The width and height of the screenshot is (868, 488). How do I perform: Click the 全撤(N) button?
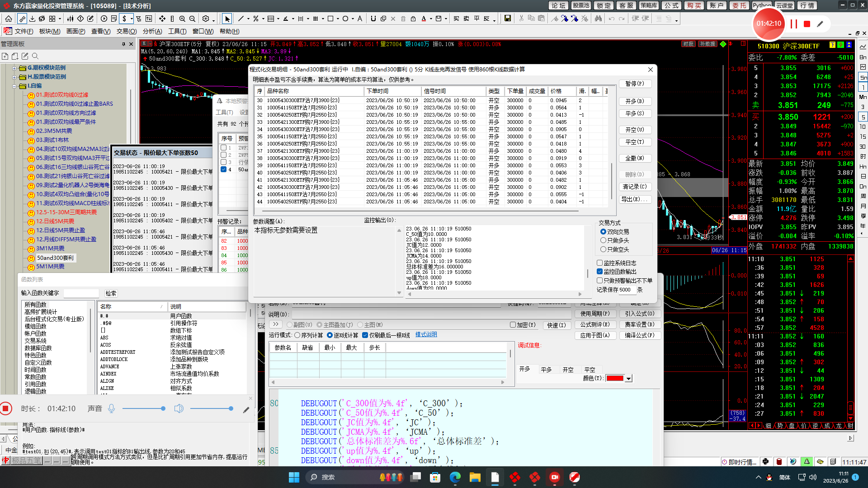(635, 158)
